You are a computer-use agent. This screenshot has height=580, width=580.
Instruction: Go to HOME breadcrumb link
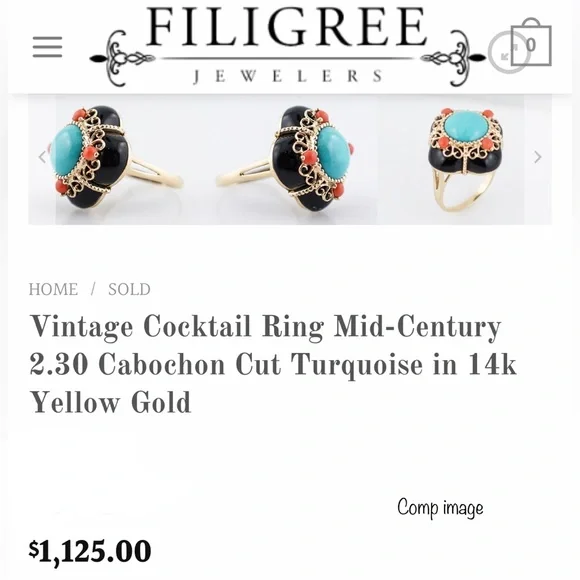[53, 289]
